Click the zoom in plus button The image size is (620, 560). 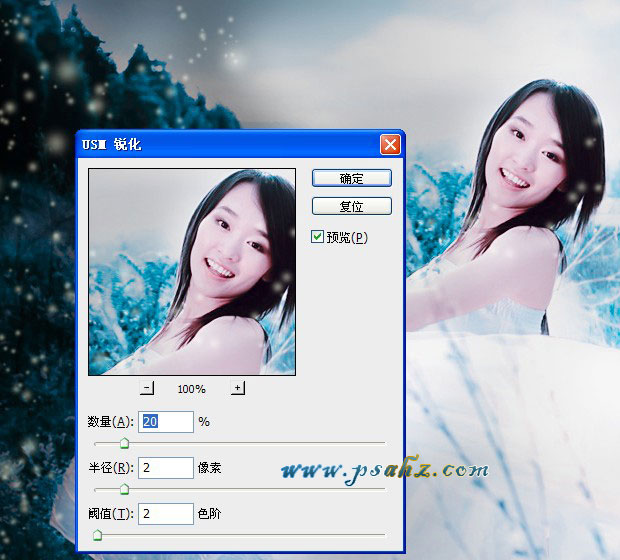[x=238, y=388]
